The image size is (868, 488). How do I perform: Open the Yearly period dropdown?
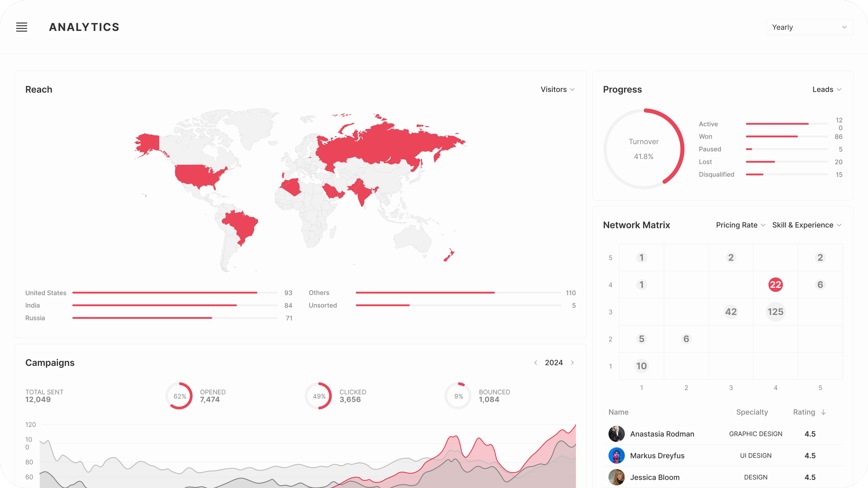[x=809, y=27]
